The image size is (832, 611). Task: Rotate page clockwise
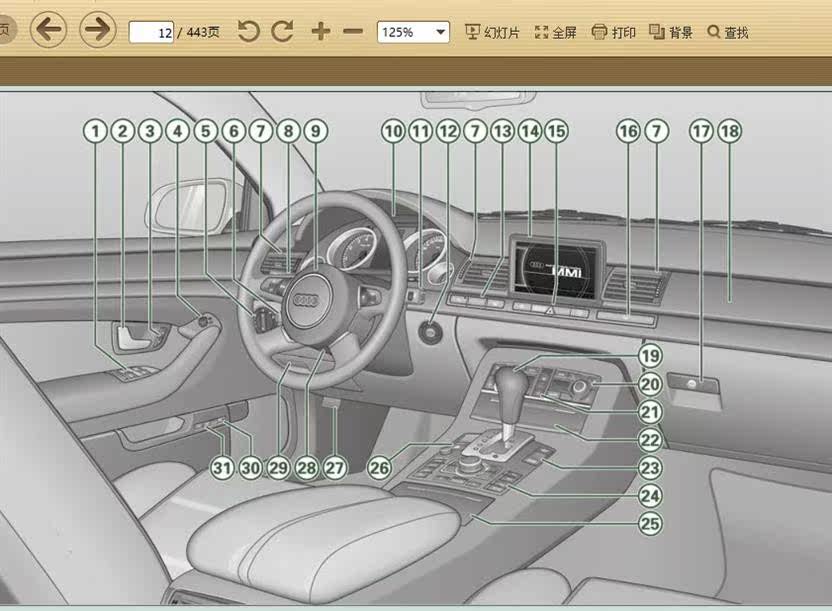tap(282, 32)
